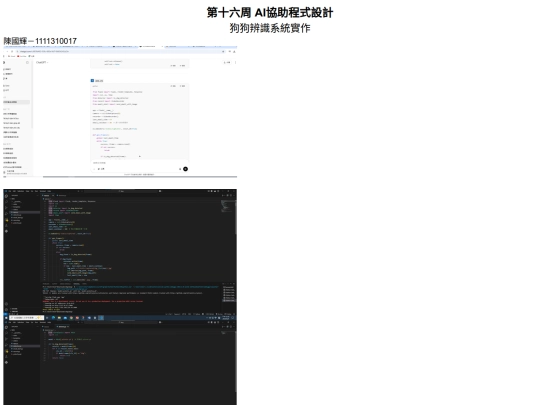The image size is (540, 405).
Task: Open Terminal menu in the upper VS Code window
Action: point(43,191)
